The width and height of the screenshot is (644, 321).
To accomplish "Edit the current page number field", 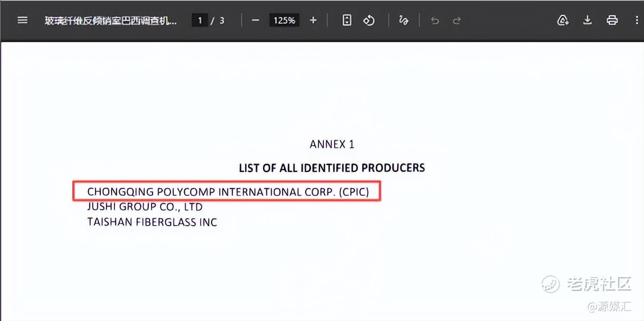I will point(200,20).
